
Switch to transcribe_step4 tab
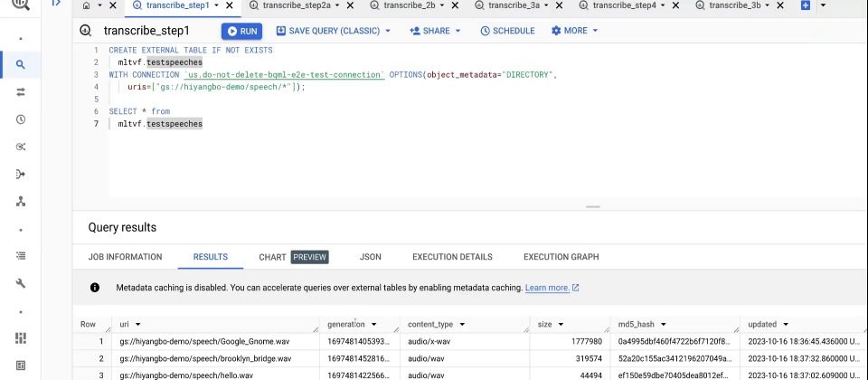(x=625, y=5)
